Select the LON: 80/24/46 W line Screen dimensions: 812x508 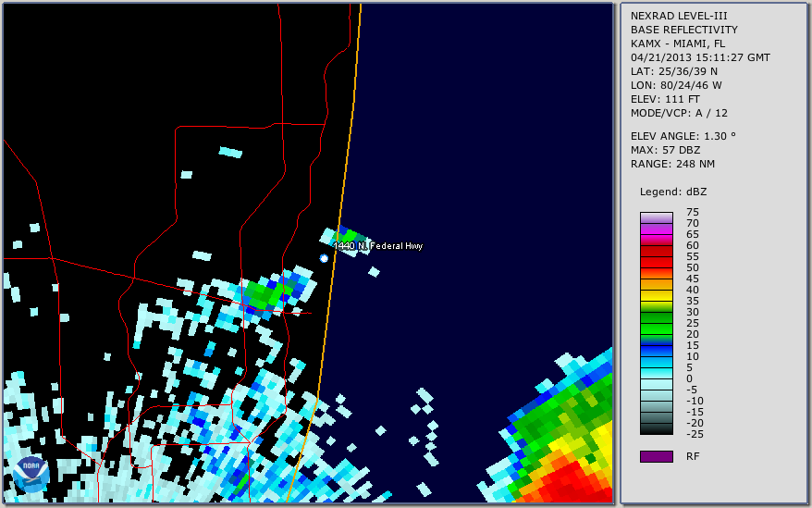click(676, 85)
